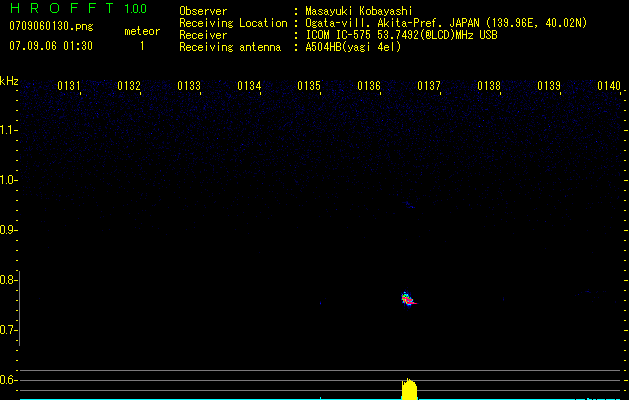Click the meteor count value 1
This screenshot has height=400, width=629.
142,46
